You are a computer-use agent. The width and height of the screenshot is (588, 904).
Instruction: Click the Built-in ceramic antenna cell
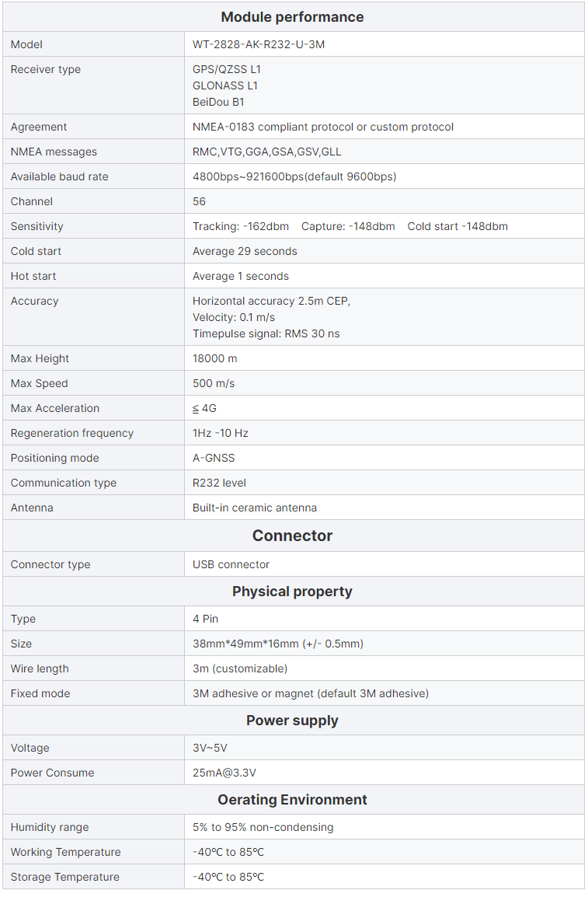click(255, 508)
